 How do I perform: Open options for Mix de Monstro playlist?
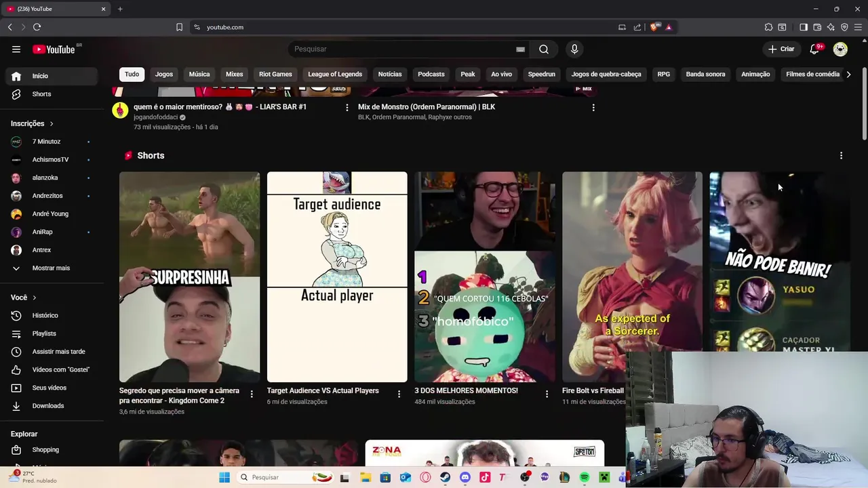tap(593, 107)
